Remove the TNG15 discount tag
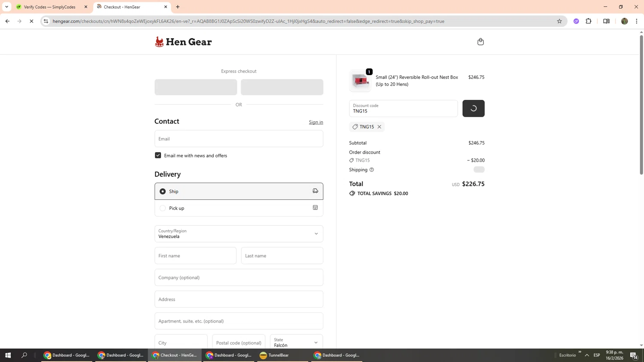This screenshot has height=362, width=644. click(x=380, y=127)
